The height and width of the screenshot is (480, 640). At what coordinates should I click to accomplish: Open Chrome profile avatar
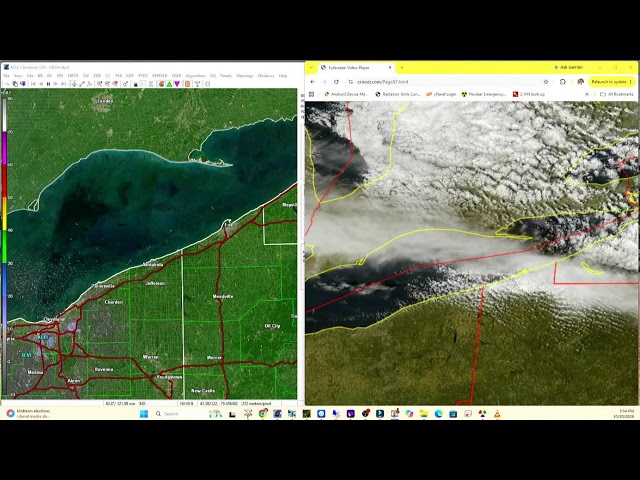580,82
